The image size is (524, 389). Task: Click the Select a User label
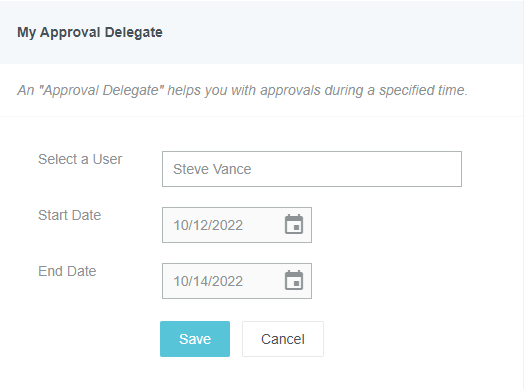pos(80,159)
